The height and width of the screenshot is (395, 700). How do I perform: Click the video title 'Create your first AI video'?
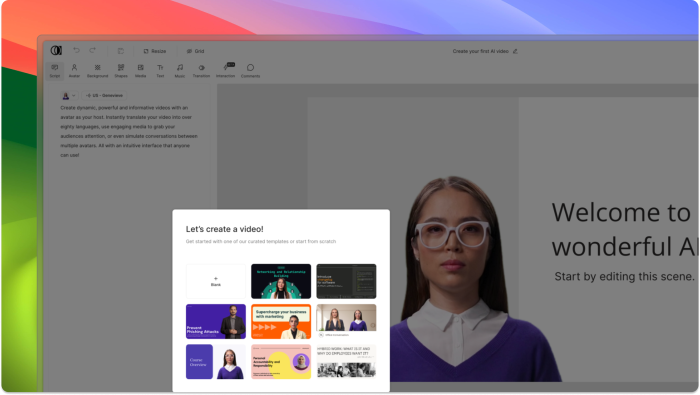click(x=480, y=51)
